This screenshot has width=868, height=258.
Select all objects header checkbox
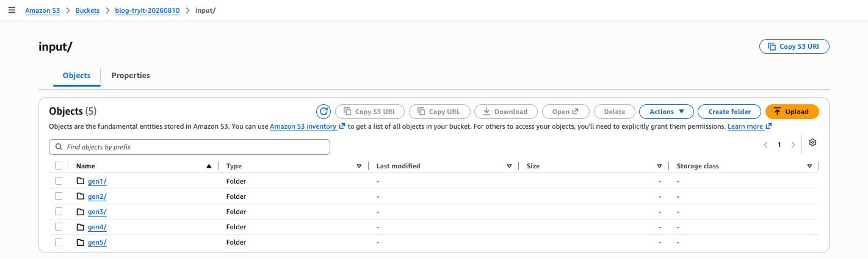(59, 166)
